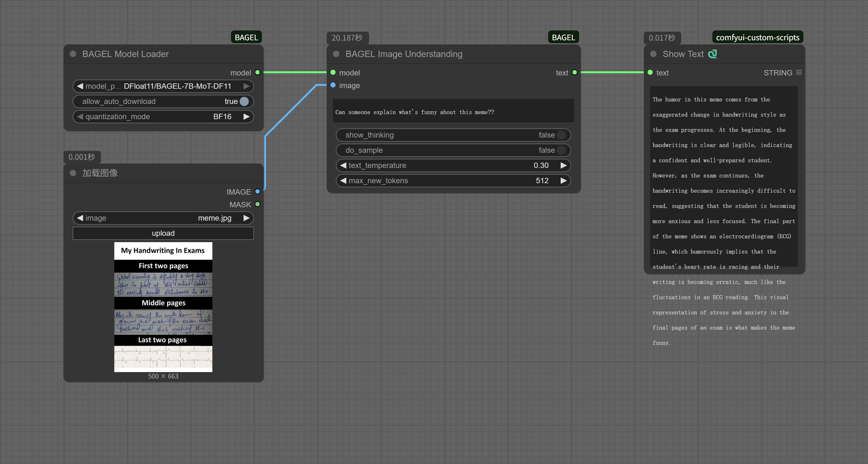The height and width of the screenshot is (464, 868).
Task: Collapse the 加载图像 node dot
Action: [x=73, y=173]
